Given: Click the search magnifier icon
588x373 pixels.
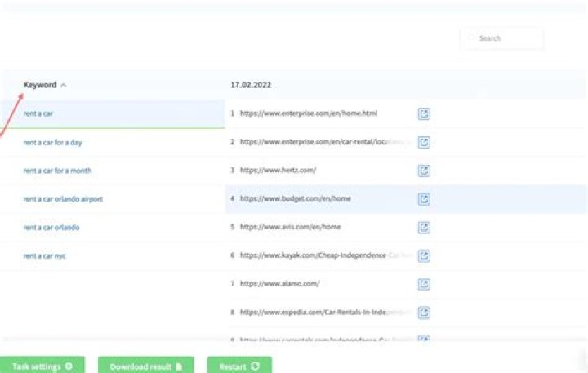Looking at the screenshot, I should click(x=471, y=38).
